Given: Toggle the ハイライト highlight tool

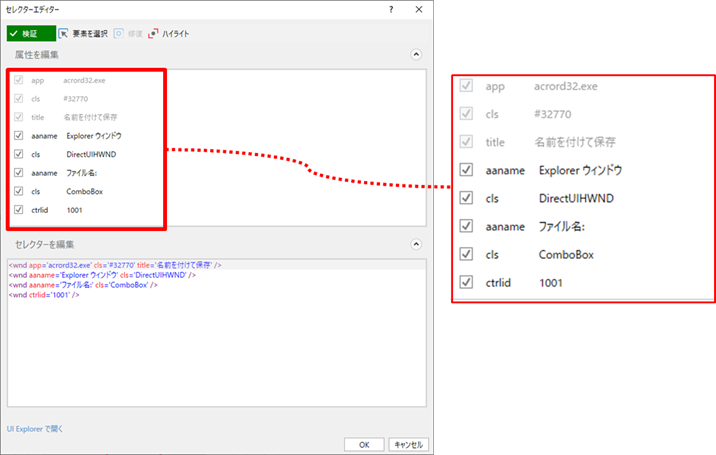Looking at the screenshot, I should point(168,33).
